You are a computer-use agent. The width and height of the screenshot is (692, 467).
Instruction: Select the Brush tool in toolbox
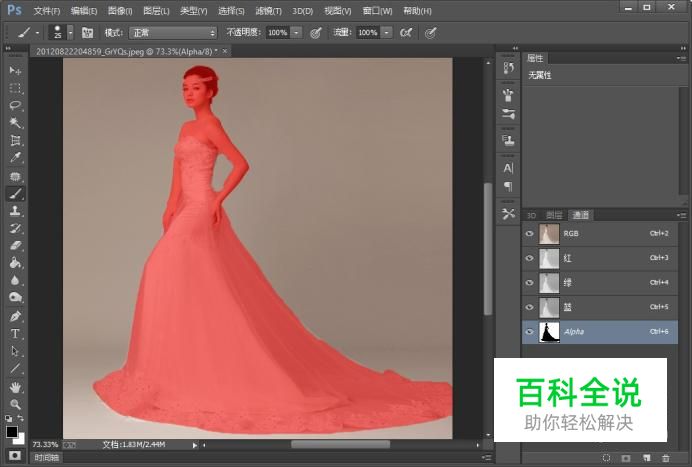click(x=15, y=193)
